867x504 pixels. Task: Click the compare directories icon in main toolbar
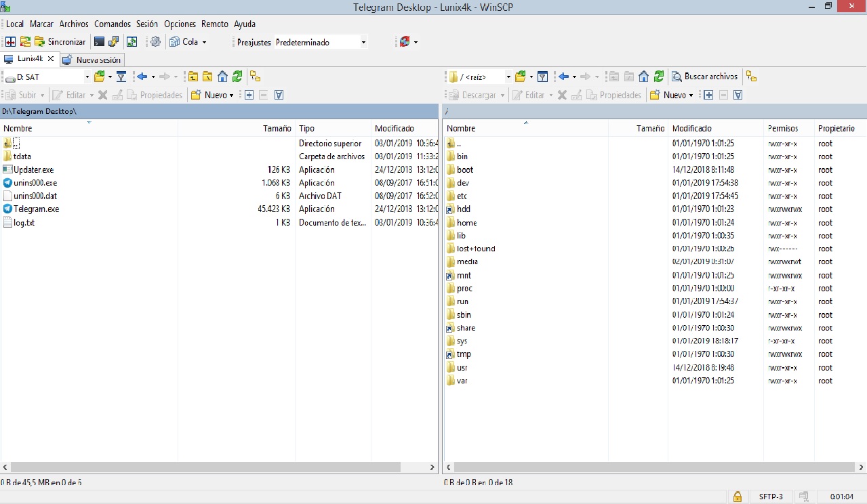click(x=11, y=42)
